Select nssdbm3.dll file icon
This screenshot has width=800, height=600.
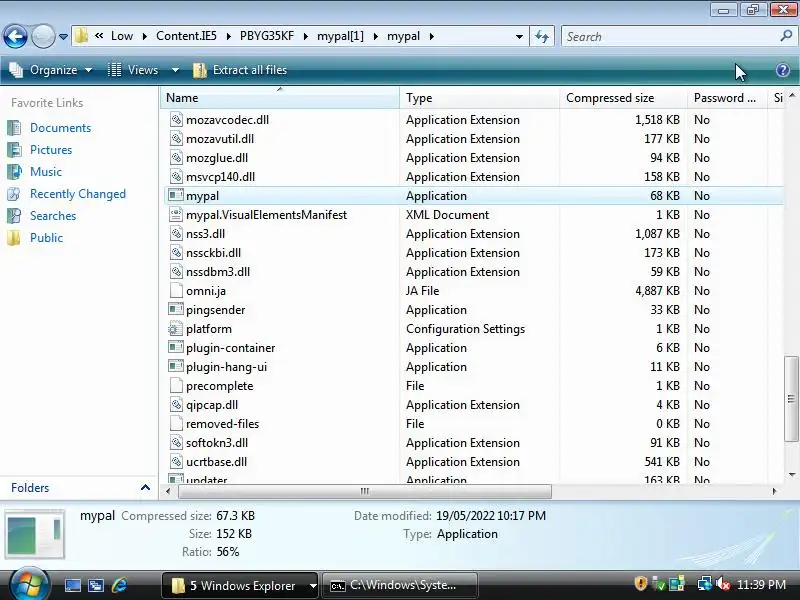click(176, 271)
